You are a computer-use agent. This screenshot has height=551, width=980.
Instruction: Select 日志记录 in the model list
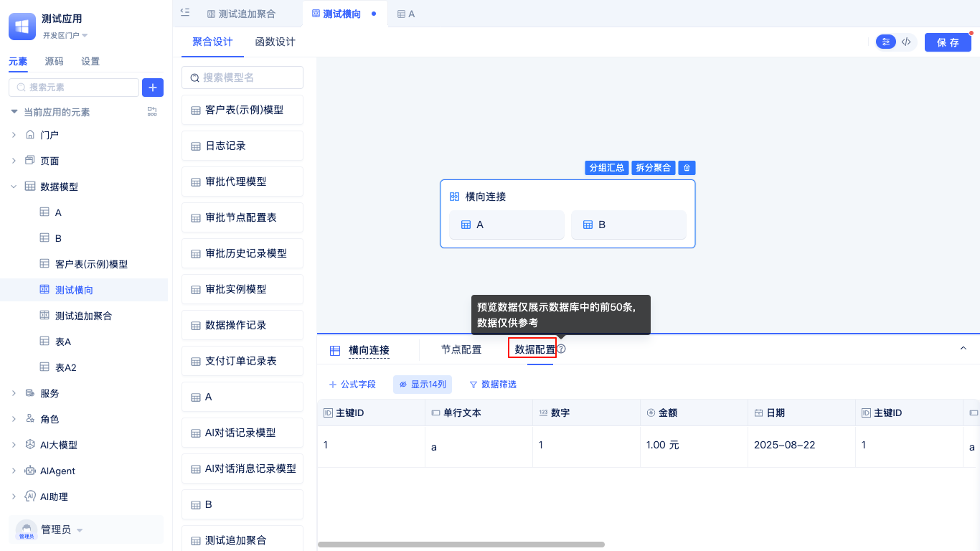[242, 146]
